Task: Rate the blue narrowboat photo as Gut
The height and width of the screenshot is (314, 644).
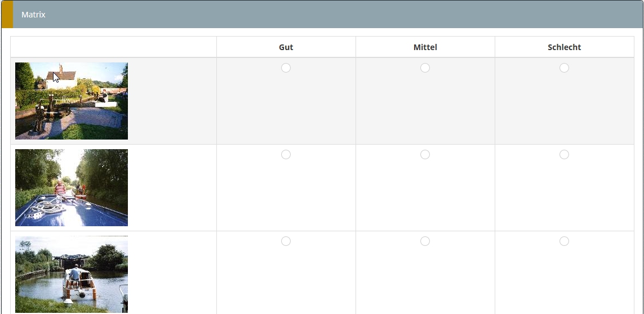Action: (x=286, y=155)
